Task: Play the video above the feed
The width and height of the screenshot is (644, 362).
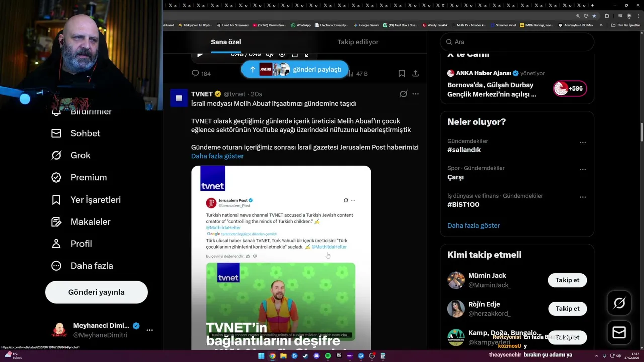Action: 200,55
